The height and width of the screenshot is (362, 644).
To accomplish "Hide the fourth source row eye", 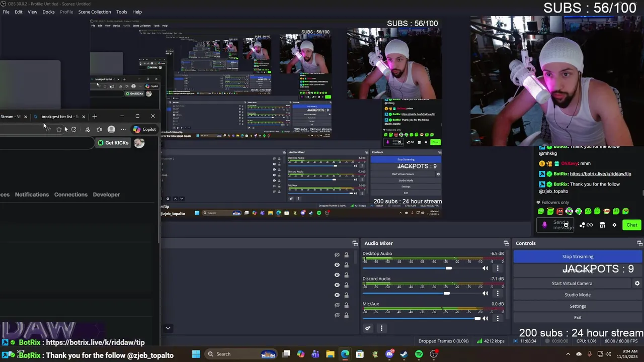I will coord(337,285).
